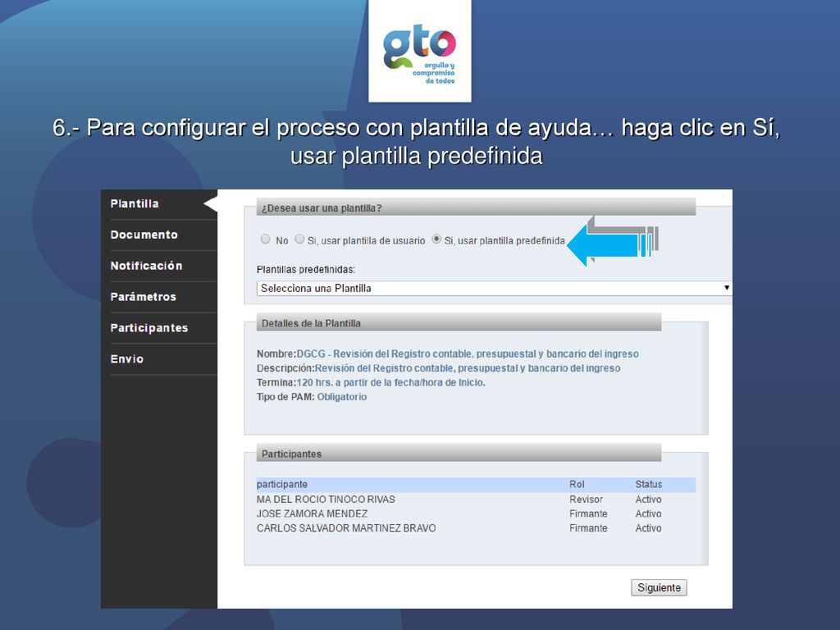Choose 'Si, usar plantilla de usuario' option

299,239
